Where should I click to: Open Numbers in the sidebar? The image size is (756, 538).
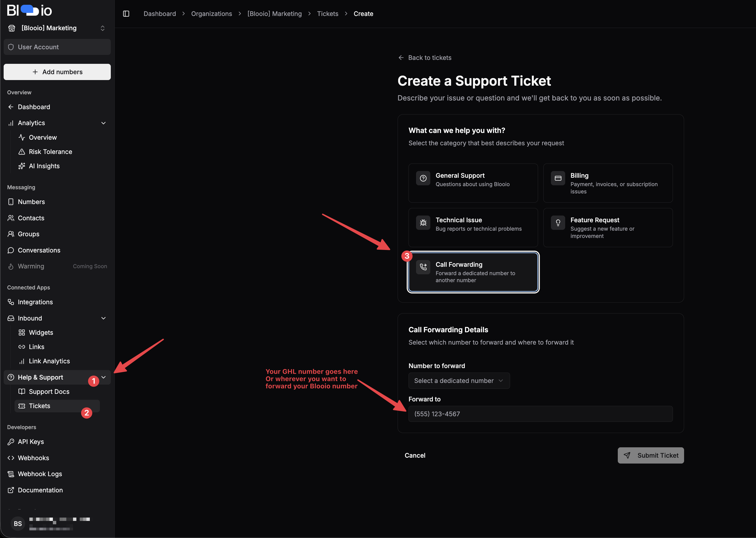(57, 202)
